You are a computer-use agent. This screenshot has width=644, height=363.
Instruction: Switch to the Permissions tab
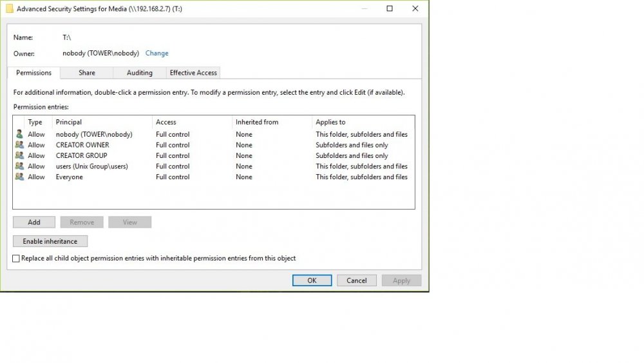pyautogui.click(x=33, y=73)
